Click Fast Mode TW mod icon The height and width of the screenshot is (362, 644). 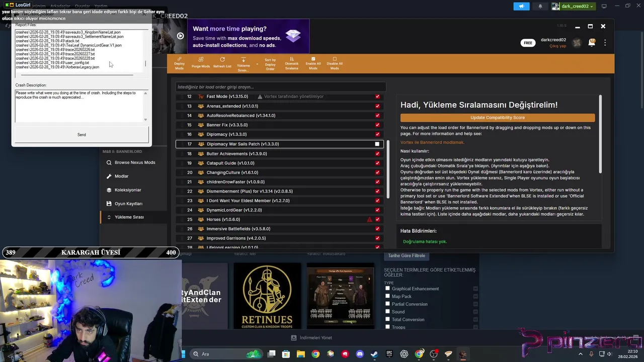[201, 97]
